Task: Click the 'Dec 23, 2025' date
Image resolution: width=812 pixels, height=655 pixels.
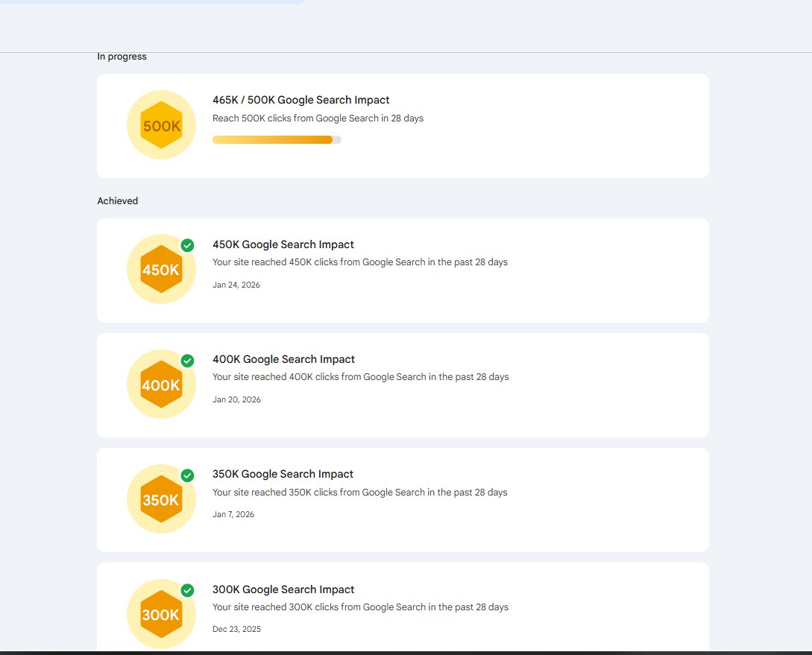Action: [x=236, y=629]
